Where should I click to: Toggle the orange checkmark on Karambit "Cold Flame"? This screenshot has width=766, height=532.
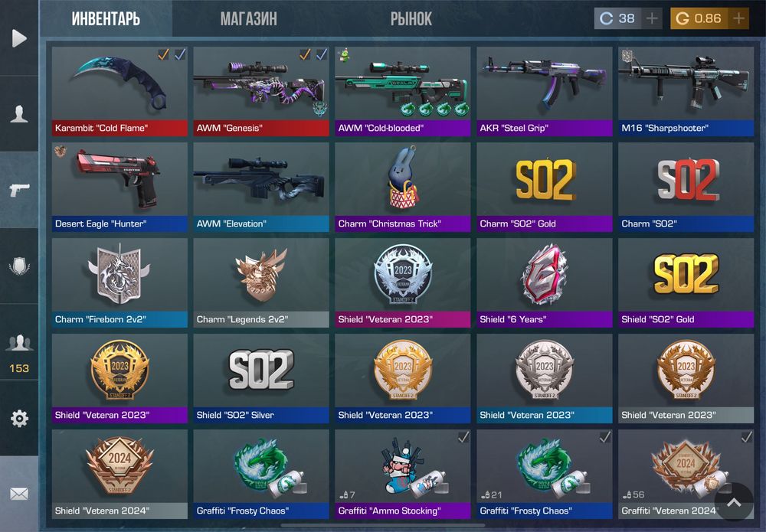click(x=163, y=54)
